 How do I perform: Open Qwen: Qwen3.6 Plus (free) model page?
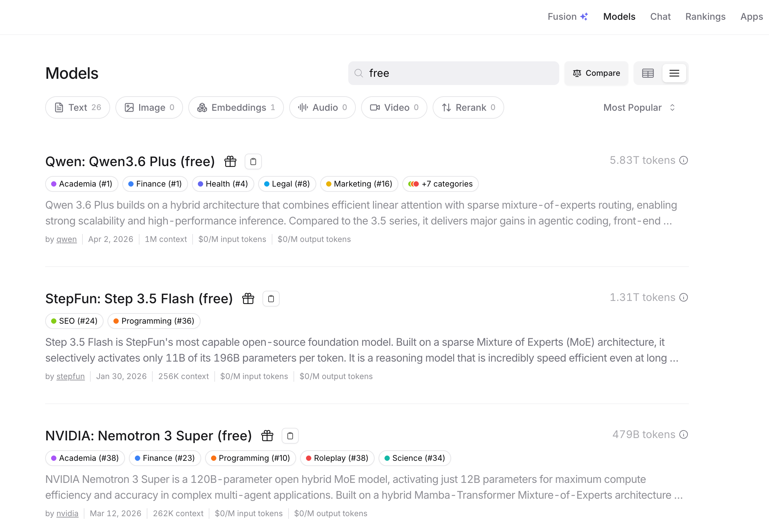coord(130,161)
